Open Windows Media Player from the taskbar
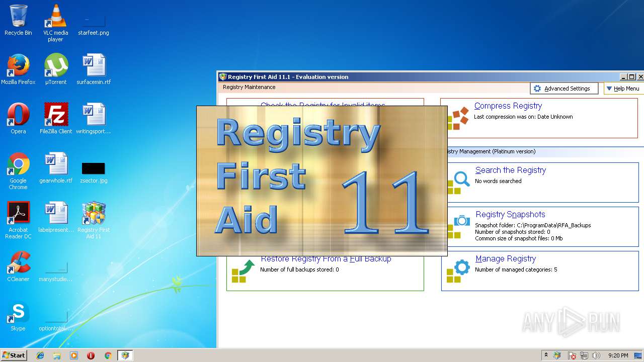This screenshot has height=362, width=644. [74, 355]
